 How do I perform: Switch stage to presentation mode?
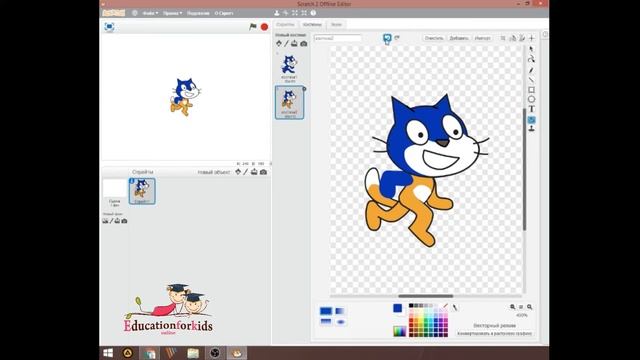pos(109,27)
